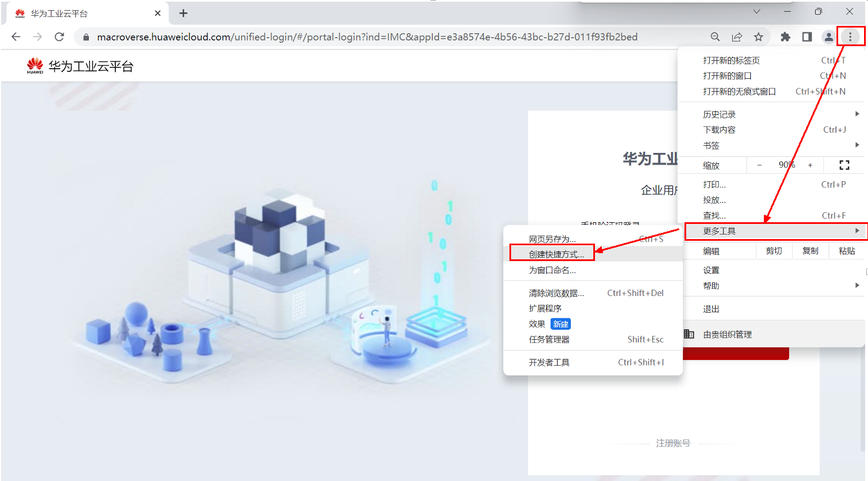Open a new tab with plus button
868x481 pixels.
(183, 13)
